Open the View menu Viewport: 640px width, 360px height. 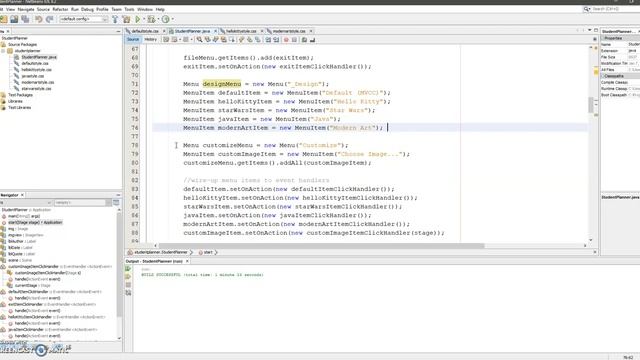pos(11,9)
